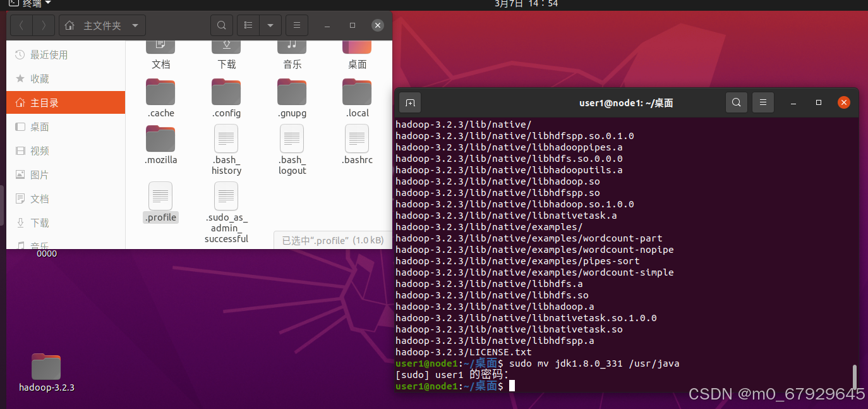The image size is (868, 409).
Task: Open the terminal hamburger menu
Action: pos(763,102)
